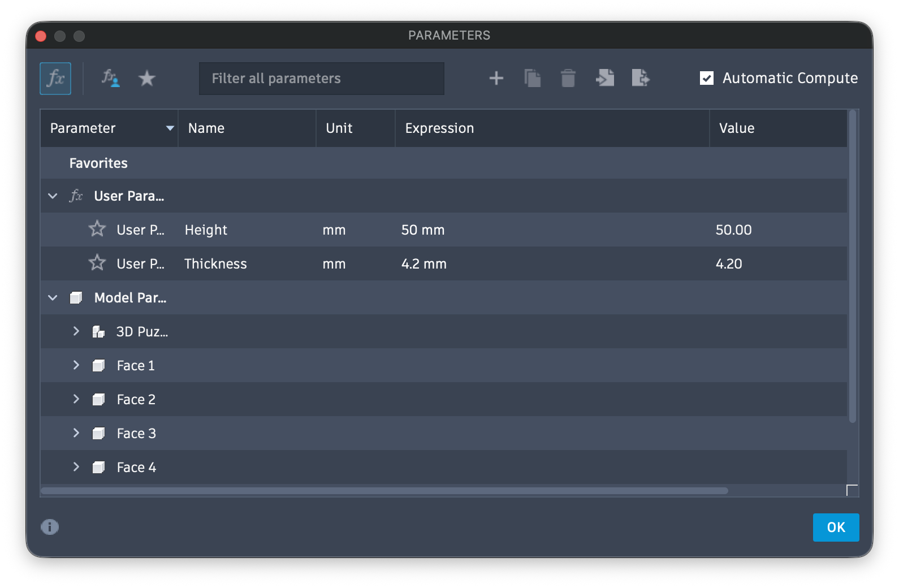The image size is (899, 588).
Task: Click the Face 1 body icon
Action: tap(98, 366)
